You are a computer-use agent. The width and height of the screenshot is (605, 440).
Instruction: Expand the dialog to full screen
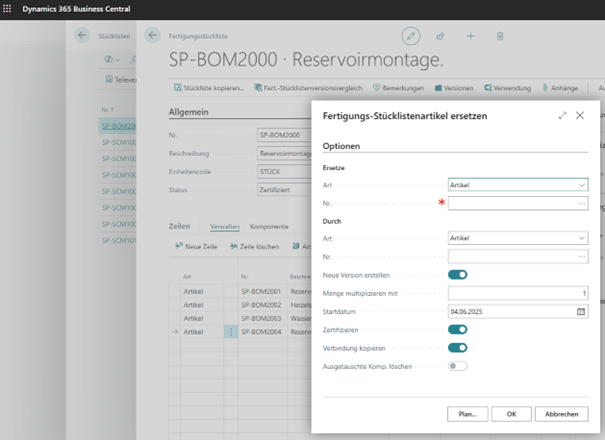tap(562, 115)
